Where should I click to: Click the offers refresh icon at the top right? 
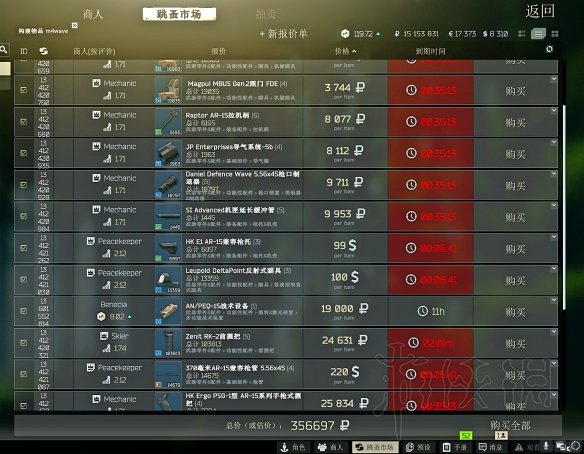(549, 49)
